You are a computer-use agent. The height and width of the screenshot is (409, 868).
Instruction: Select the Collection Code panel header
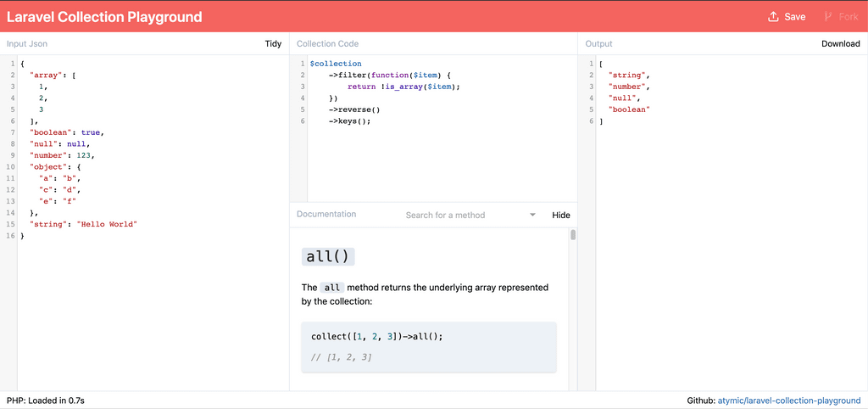tap(327, 44)
